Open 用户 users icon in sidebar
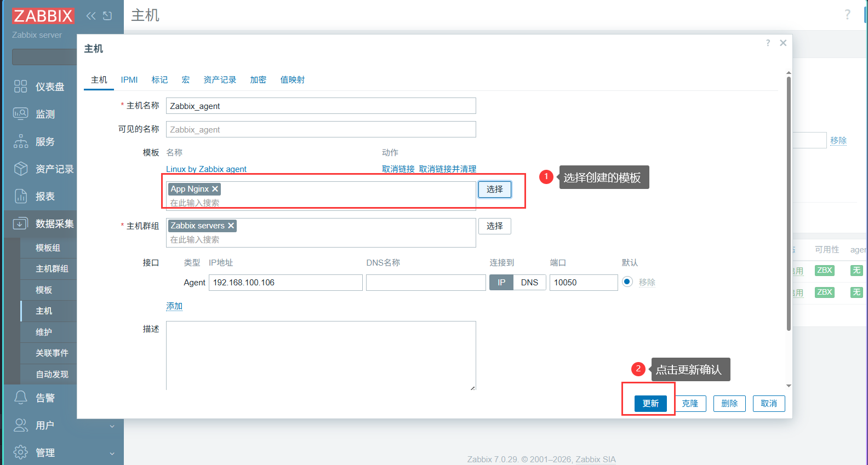This screenshot has height=465, width=868. [x=21, y=425]
